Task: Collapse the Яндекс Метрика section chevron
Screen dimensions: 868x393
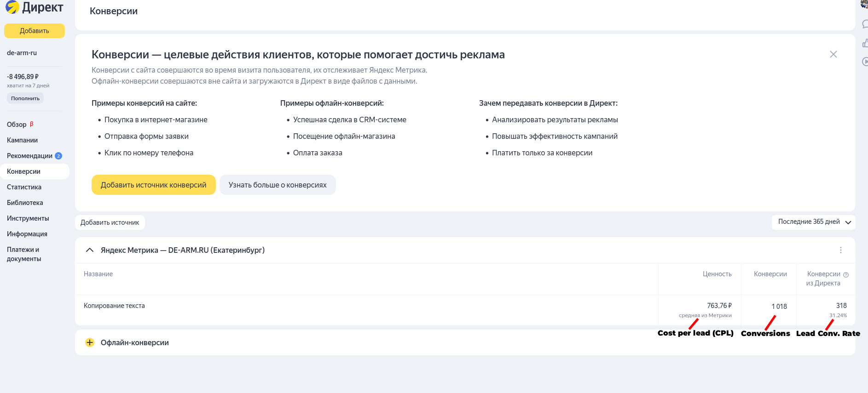Action: tap(90, 250)
